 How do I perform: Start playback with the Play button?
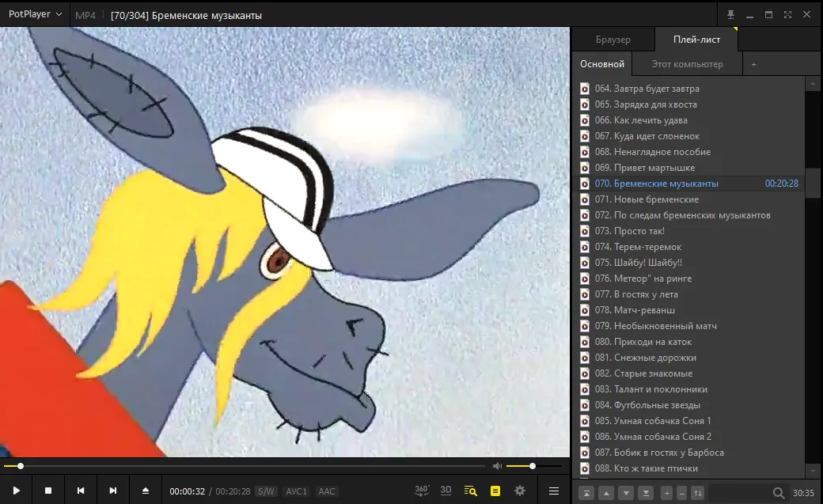[17, 491]
